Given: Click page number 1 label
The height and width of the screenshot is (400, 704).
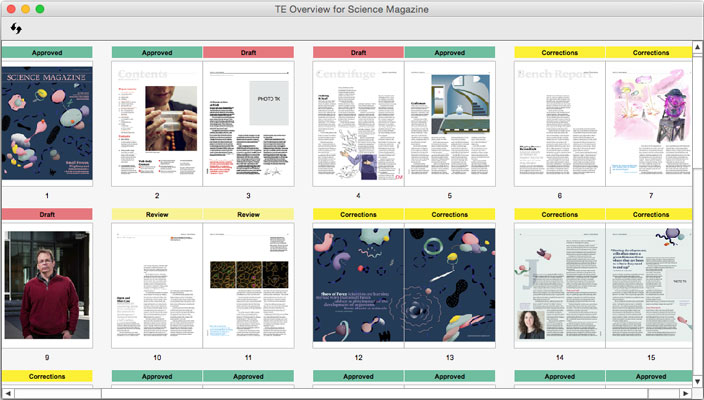Looking at the screenshot, I should 47,195.
